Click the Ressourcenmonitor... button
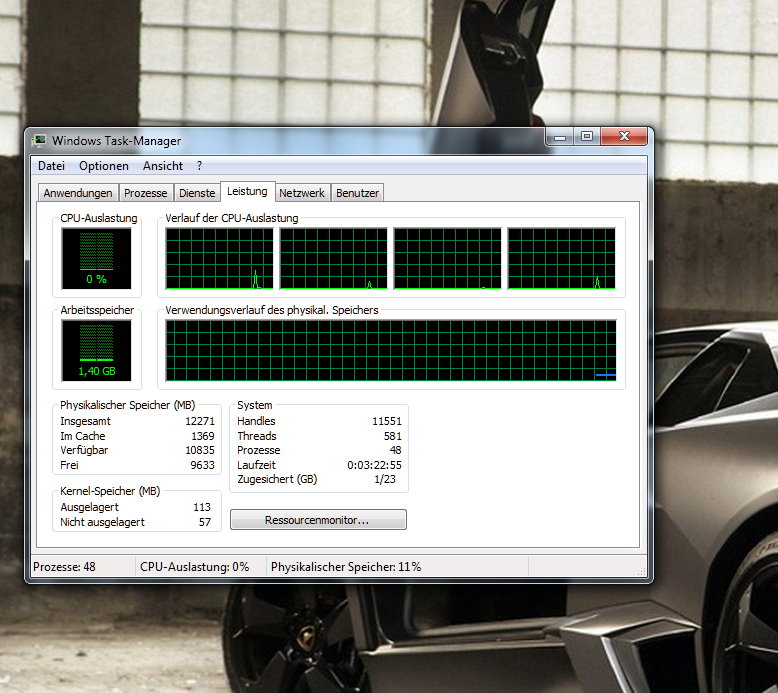This screenshot has height=693, width=778. point(318,520)
